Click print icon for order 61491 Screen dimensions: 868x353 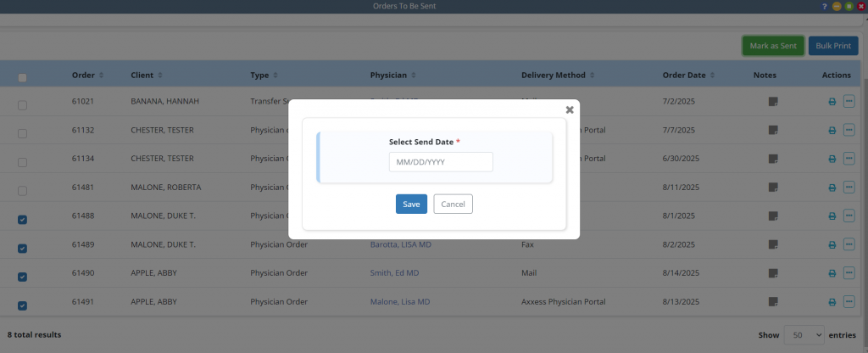pos(832,303)
